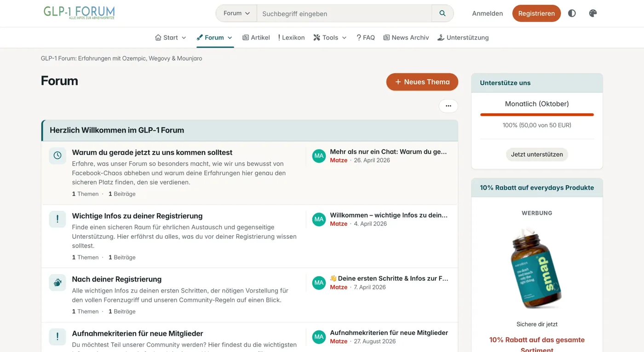Create a new topic with Neues Thema
The width and height of the screenshot is (644, 352).
422,82
